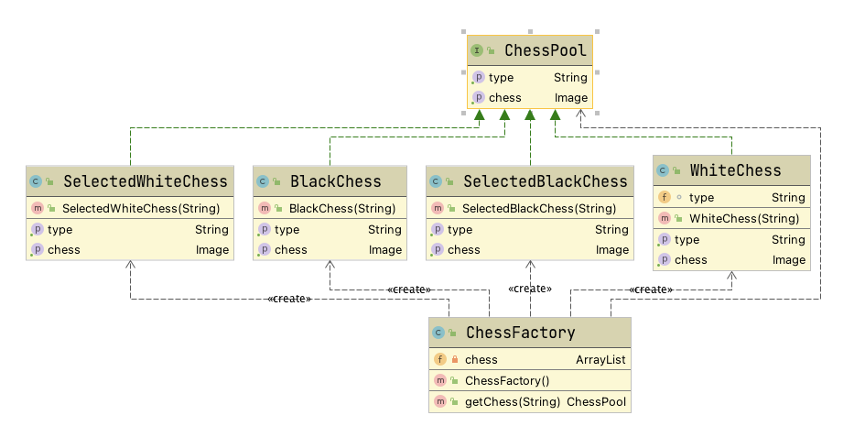The width and height of the screenshot is (866, 437).
Task: Select chess Image property in SelectedBlackChess
Action: click(530, 250)
